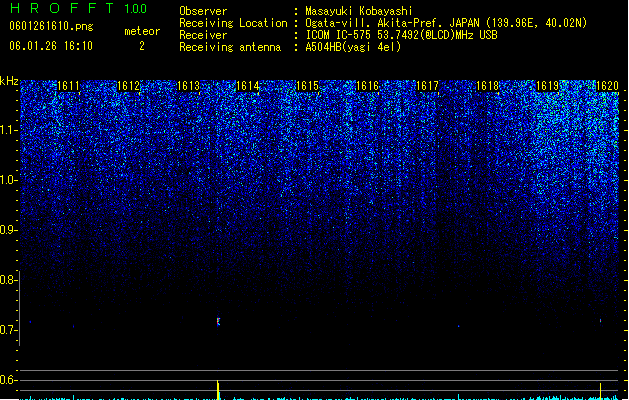
Task: Click the 1611 time marker label
Action: click(x=69, y=86)
